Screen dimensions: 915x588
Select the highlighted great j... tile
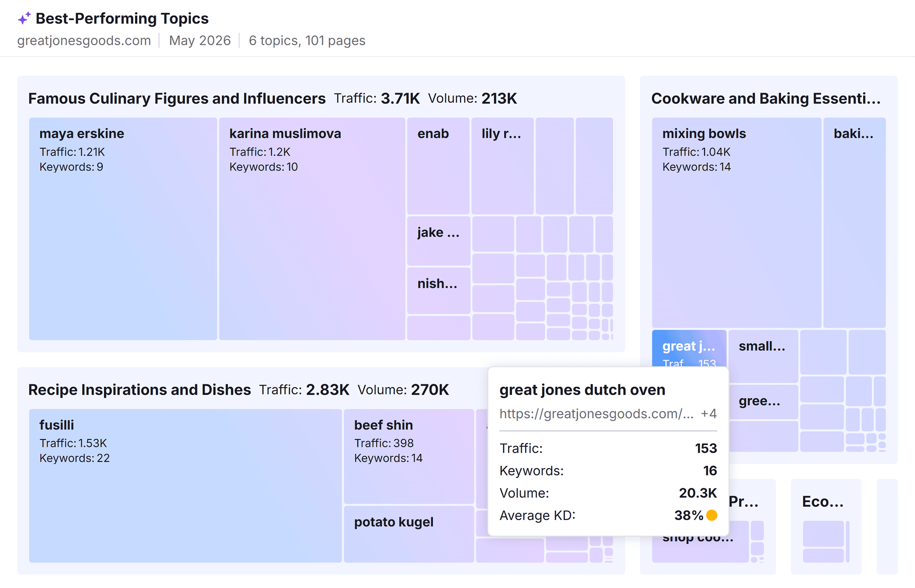tap(689, 348)
